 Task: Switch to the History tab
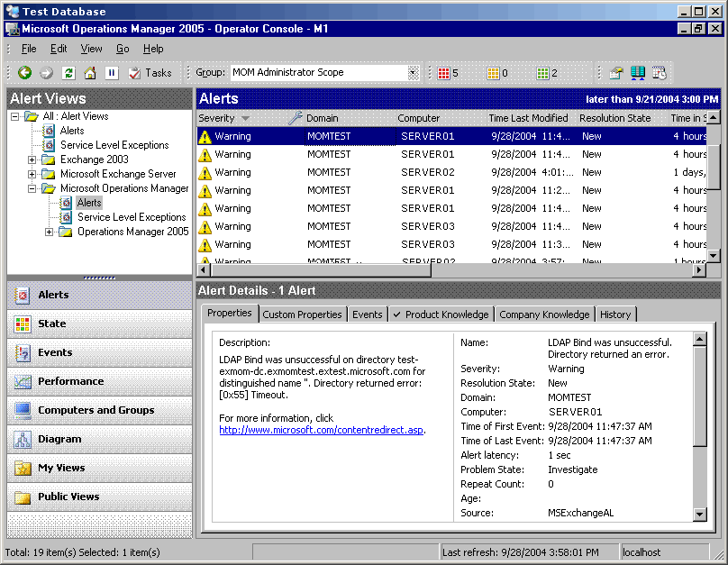click(615, 314)
